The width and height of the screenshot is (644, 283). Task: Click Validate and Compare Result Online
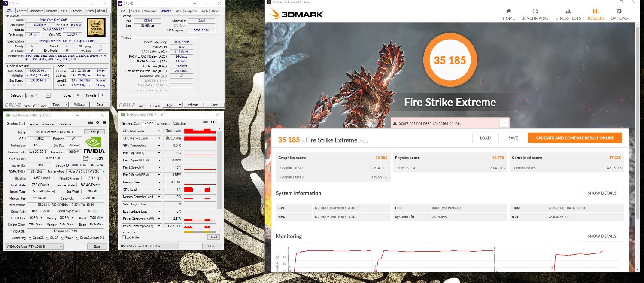pos(575,138)
